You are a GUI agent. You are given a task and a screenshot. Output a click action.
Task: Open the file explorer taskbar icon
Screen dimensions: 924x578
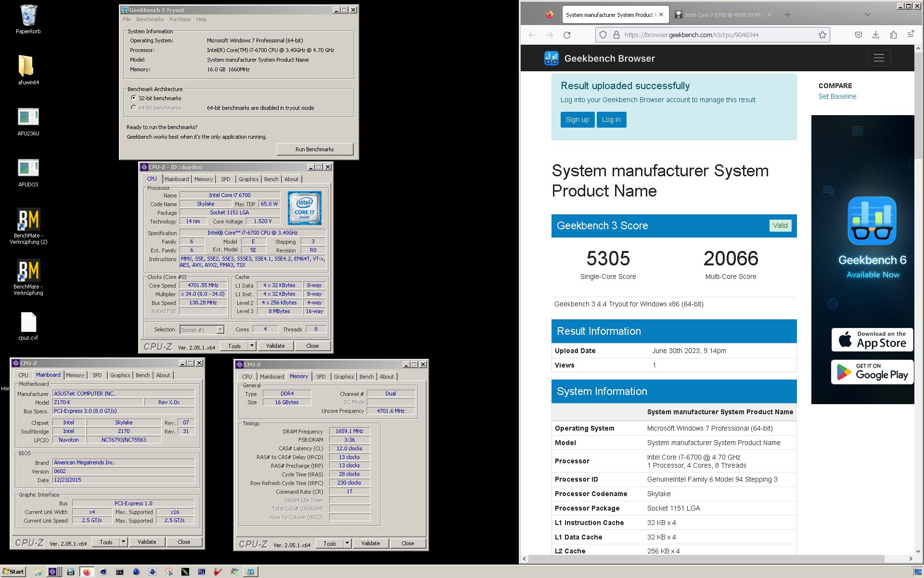[x=38, y=572]
